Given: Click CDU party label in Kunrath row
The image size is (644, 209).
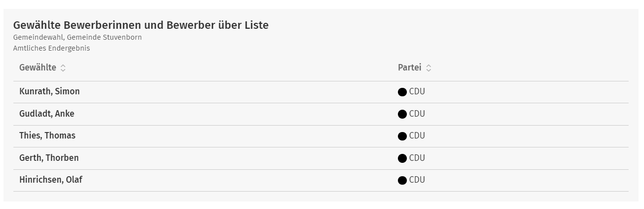Looking at the screenshot, I should pos(417,92).
